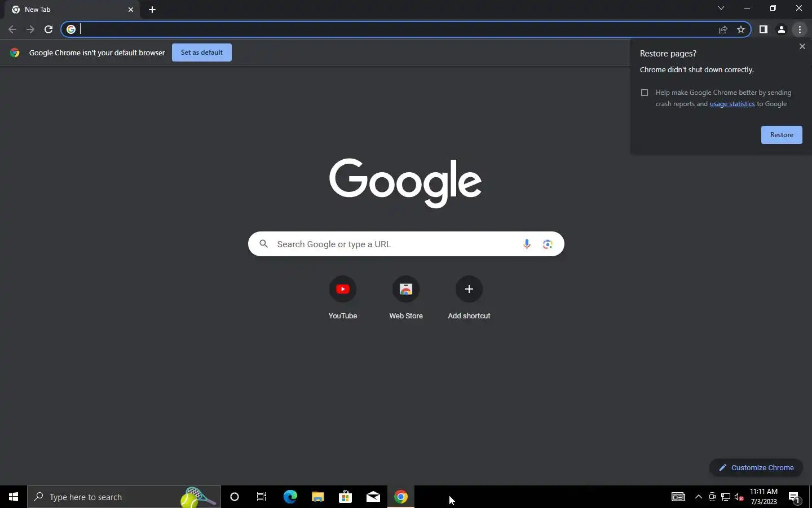Viewport: 812px width, 508px height.
Task: Show hidden system tray icons
Action: 699,497
